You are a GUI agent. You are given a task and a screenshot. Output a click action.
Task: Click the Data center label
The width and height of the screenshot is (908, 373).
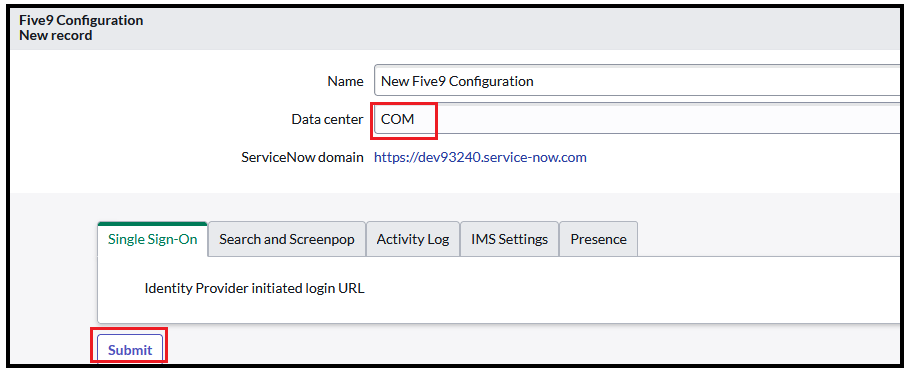click(327, 119)
